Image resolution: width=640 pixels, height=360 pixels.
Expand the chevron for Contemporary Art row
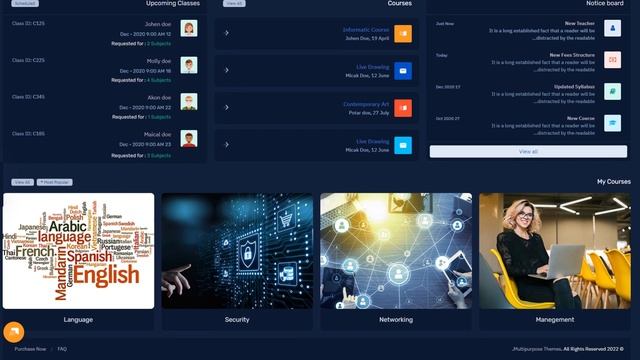pyautogui.click(x=227, y=107)
